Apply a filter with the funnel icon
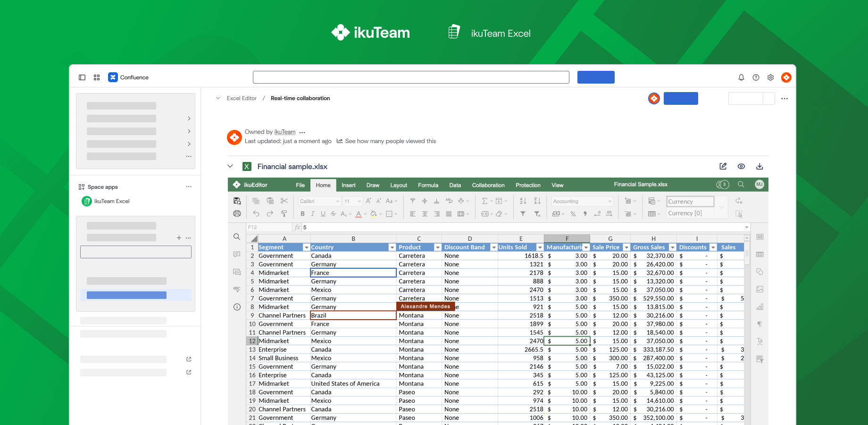This screenshot has width=868, height=425. pos(523,214)
